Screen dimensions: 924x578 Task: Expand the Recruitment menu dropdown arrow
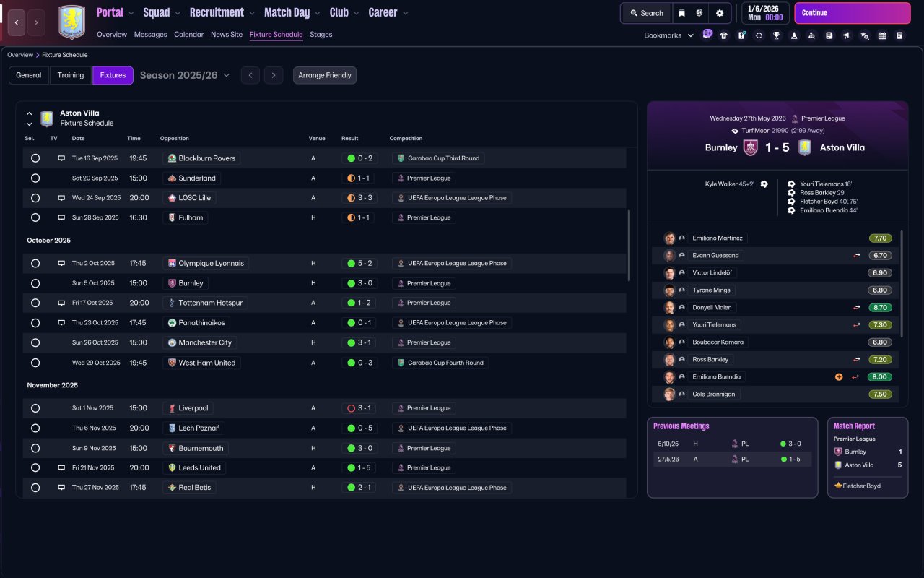pos(251,13)
